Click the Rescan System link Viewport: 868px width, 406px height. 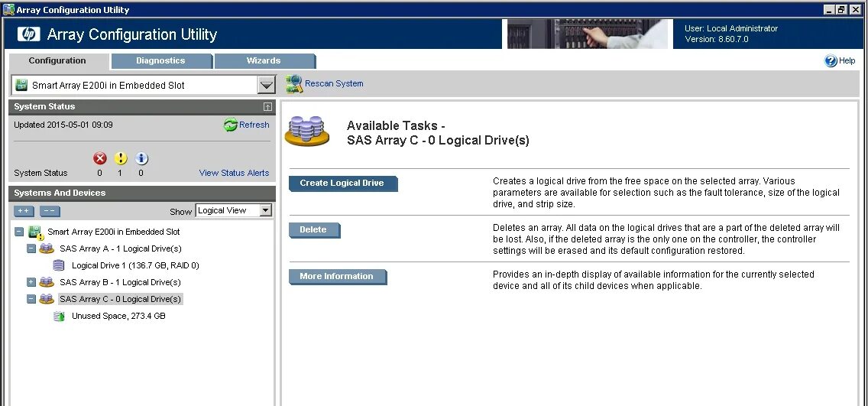335,83
